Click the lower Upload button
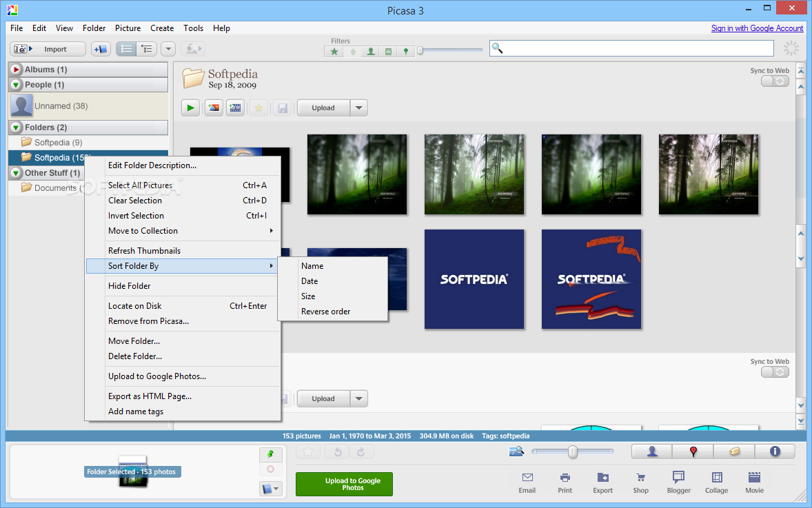812x508 pixels. (x=323, y=398)
